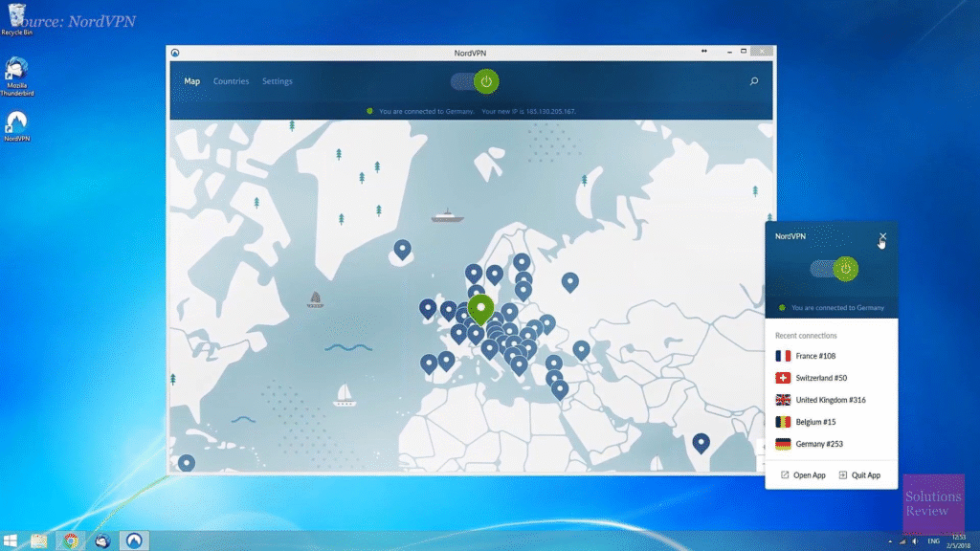Click the Open App button

[x=802, y=475]
